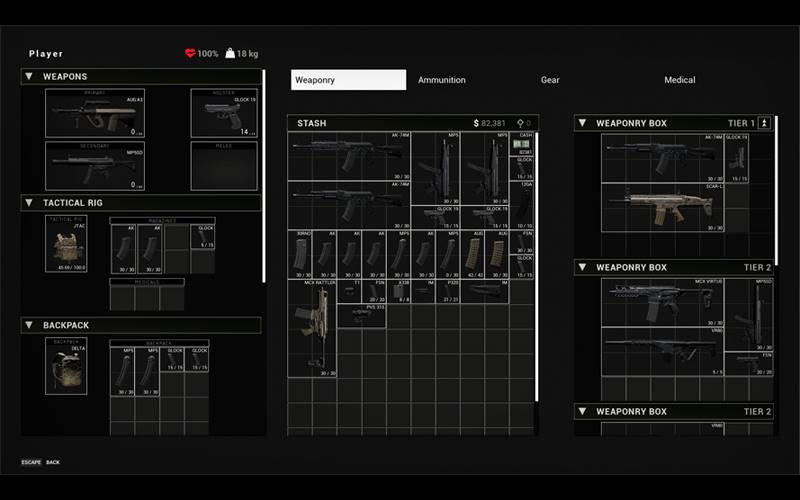Image resolution: width=800 pixels, height=500 pixels.
Task: Switch to the Medical tab
Action: pyautogui.click(x=680, y=80)
